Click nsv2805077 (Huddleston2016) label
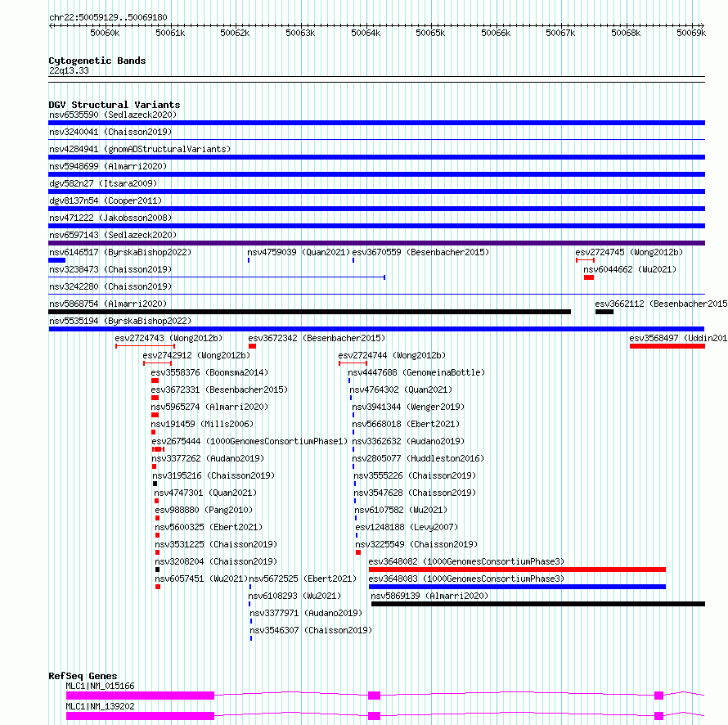The height and width of the screenshot is (725, 728). point(418,458)
